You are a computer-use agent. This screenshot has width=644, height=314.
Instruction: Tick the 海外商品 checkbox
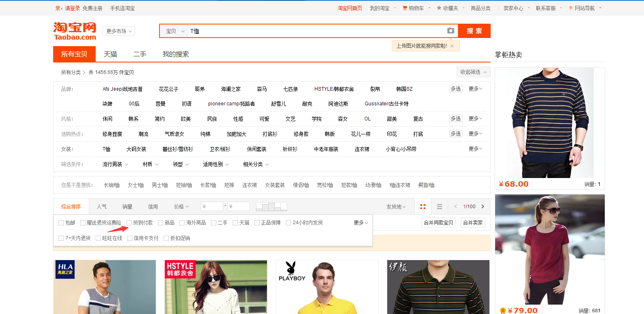tap(182, 223)
